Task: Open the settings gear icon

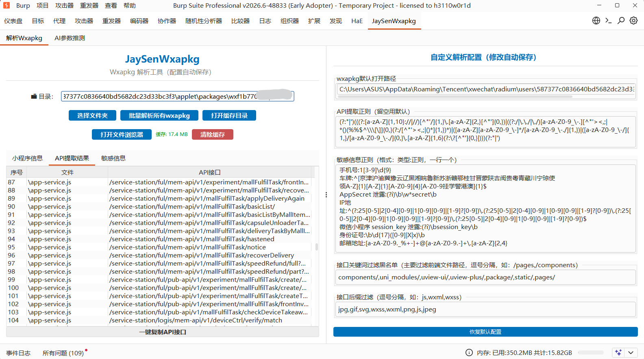Action: coord(633,20)
